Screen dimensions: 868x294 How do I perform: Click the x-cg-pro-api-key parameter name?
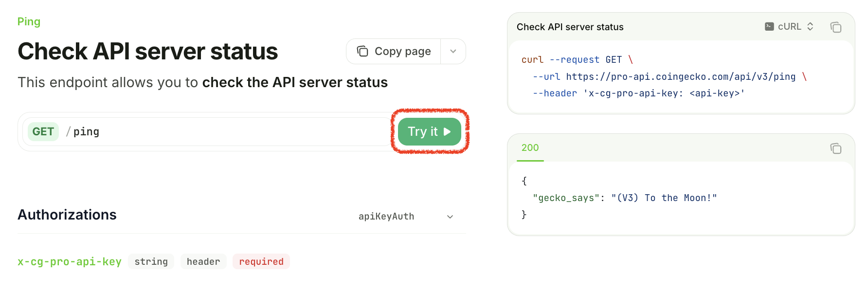pyautogui.click(x=70, y=261)
